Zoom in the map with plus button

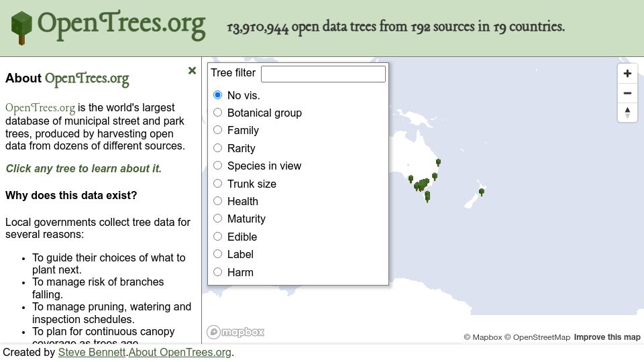(627, 74)
